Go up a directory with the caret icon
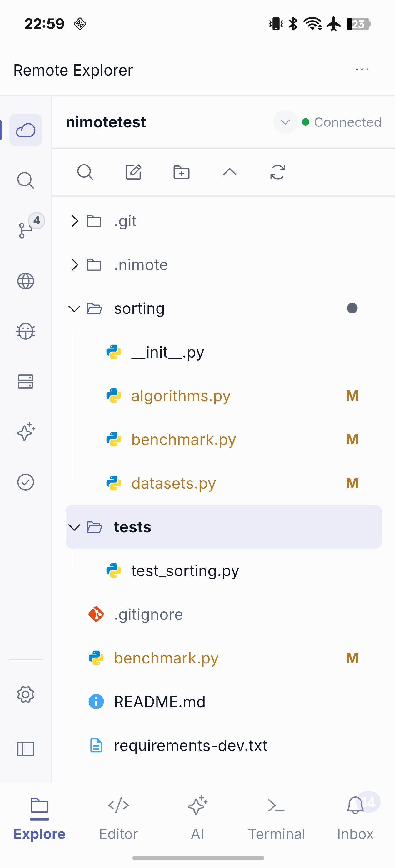This screenshot has width=395, height=868. pyautogui.click(x=230, y=172)
